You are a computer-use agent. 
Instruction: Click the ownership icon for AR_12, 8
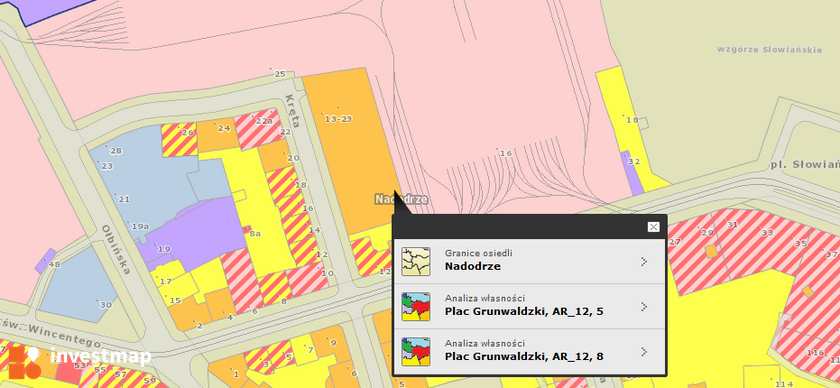tap(416, 352)
